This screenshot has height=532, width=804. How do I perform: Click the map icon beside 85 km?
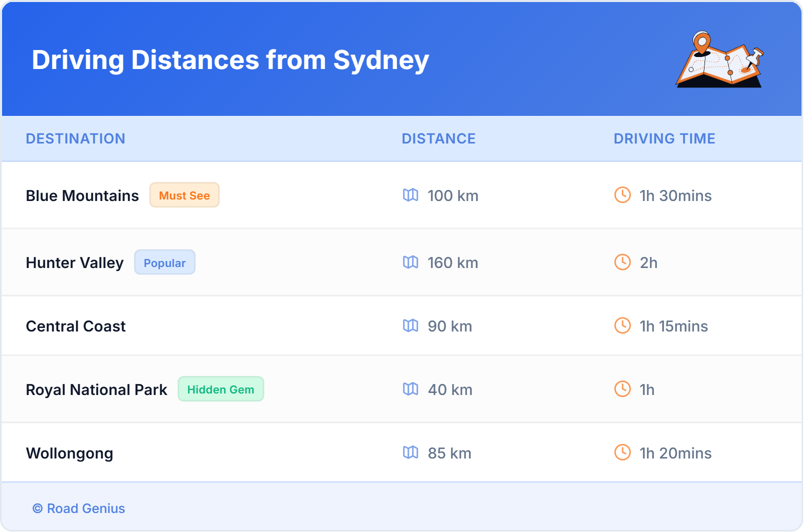pos(410,452)
